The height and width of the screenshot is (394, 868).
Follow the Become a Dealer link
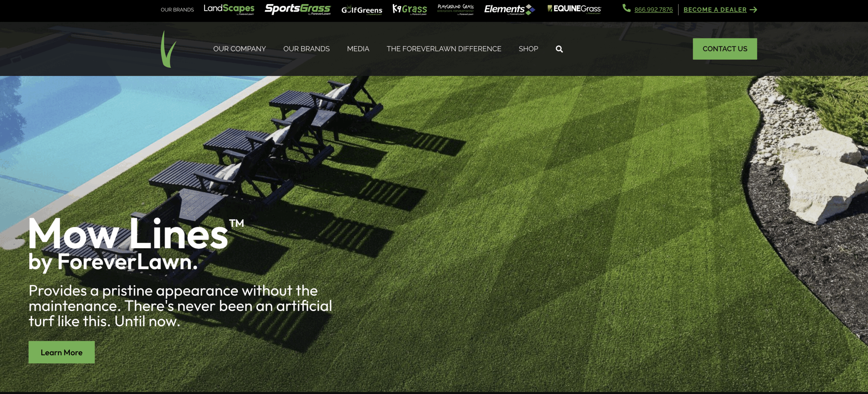[715, 9]
